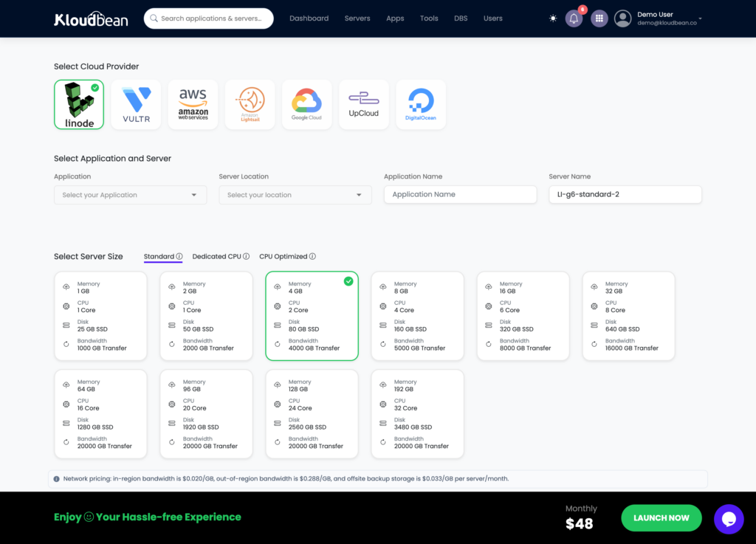Choose the 1 GB memory server plan
The width and height of the screenshot is (756, 544).
tap(100, 316)
